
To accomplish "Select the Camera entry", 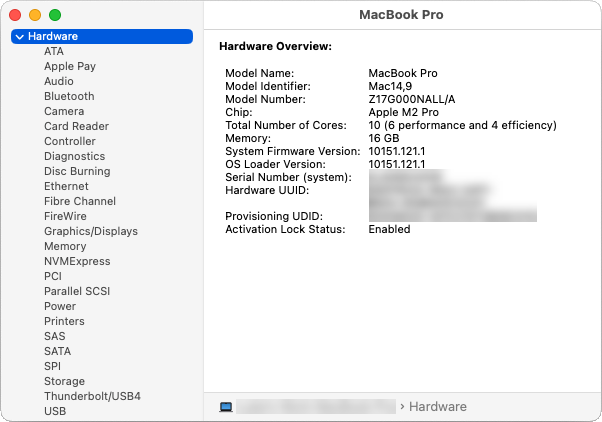I will pos(64,111).
